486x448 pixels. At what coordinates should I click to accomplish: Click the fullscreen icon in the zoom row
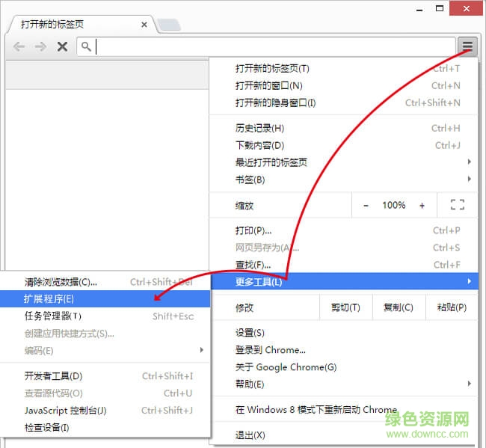tap(458, 205)
